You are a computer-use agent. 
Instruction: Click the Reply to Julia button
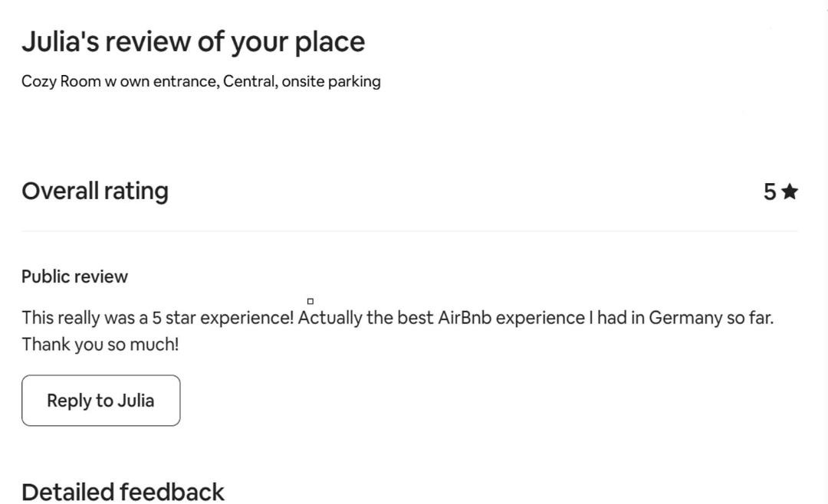coord(100,401)
